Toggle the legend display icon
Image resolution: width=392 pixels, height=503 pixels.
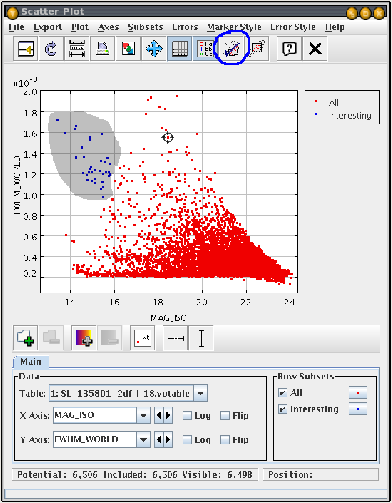tap(204, 49)
